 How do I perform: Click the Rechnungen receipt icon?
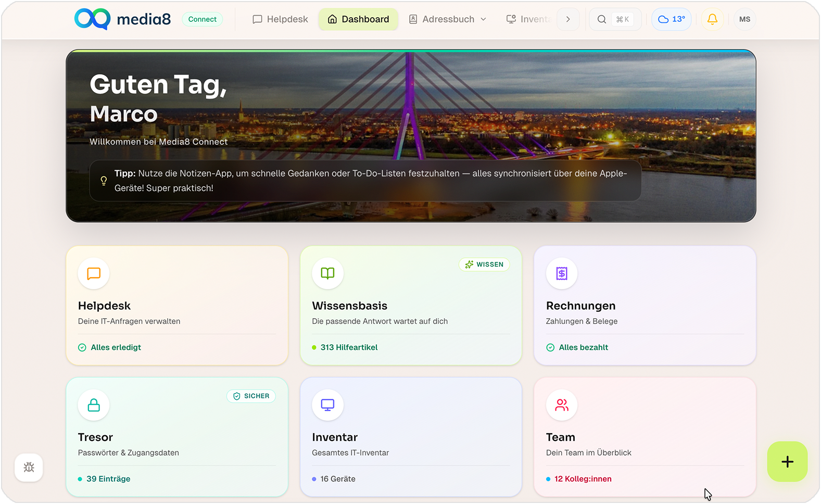pyautogui.click(x=562, y=273)
